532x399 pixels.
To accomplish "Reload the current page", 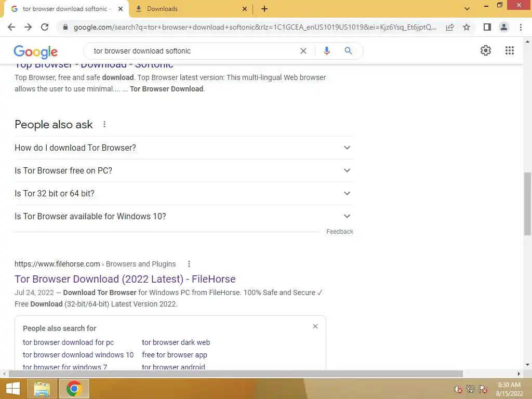I will click(45, 27).
